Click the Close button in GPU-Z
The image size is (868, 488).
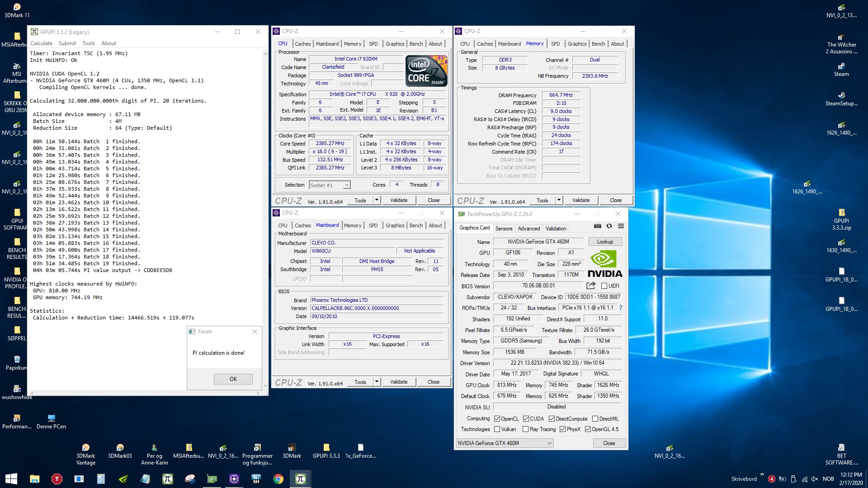click(609, 443)
